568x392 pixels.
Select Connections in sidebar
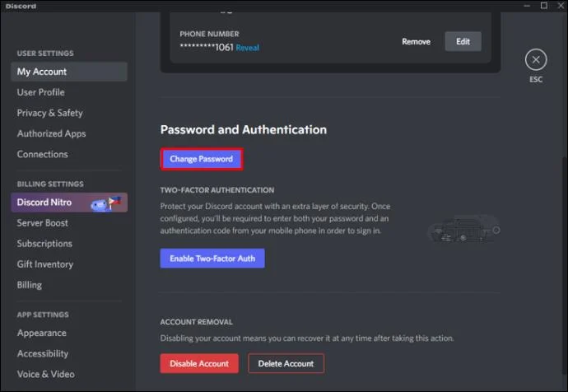69,154
